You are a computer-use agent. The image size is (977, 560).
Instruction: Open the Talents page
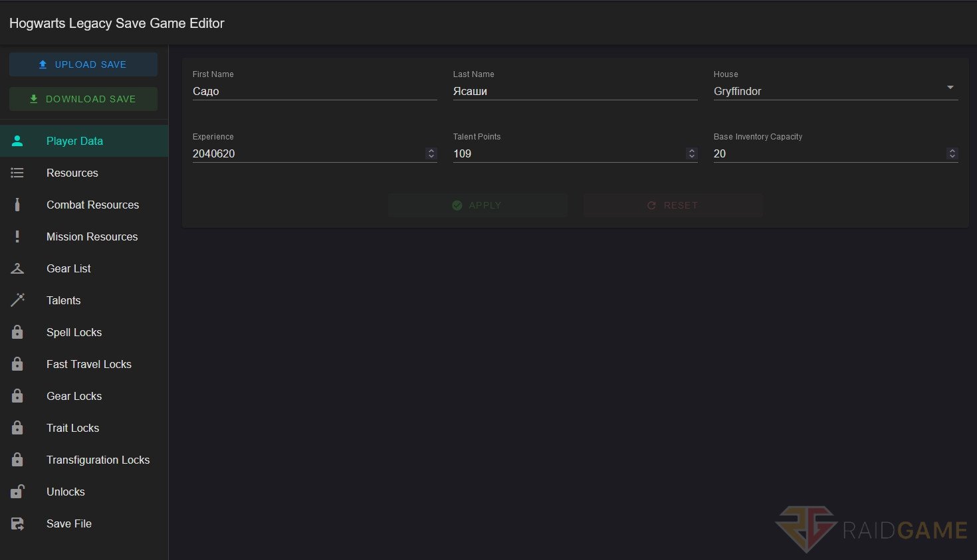point(84,300)
